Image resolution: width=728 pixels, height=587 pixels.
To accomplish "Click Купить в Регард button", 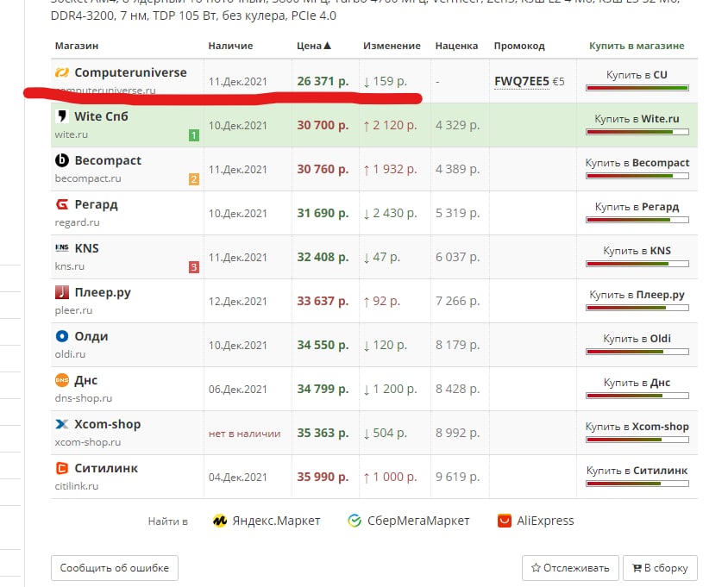I will pos(637,212).
